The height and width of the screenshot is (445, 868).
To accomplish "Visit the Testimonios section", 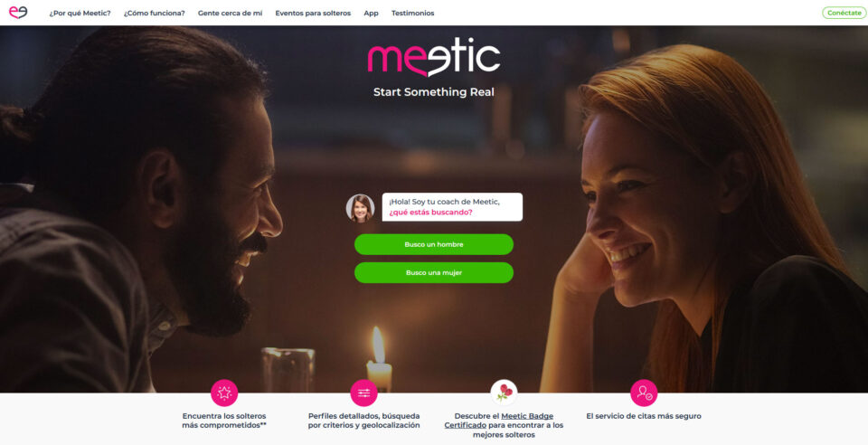I will click(413, 13).
